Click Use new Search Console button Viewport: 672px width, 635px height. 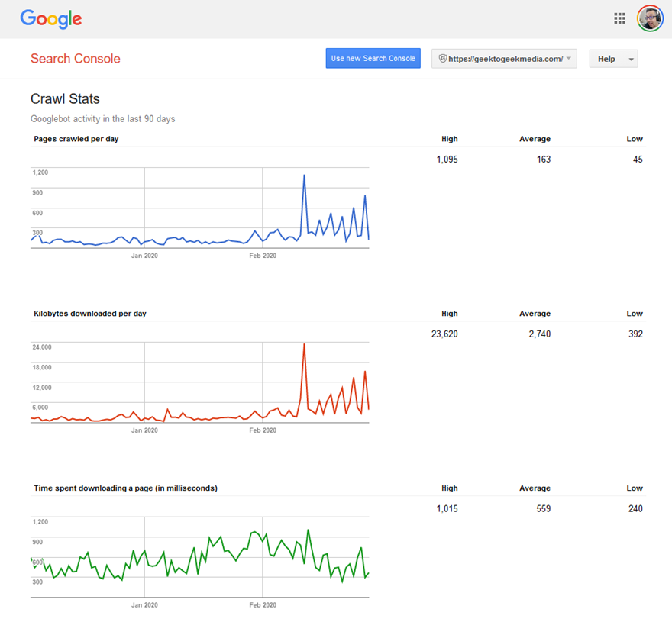pos(373,58)
